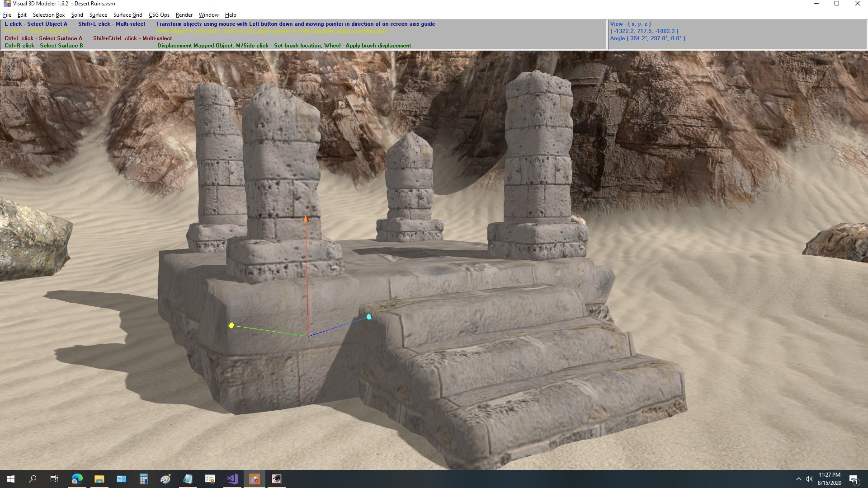This screenshot has width=868, height=488.
Task: Launch Microsoft Edge from the taskbar
Action: coord(77,479)
